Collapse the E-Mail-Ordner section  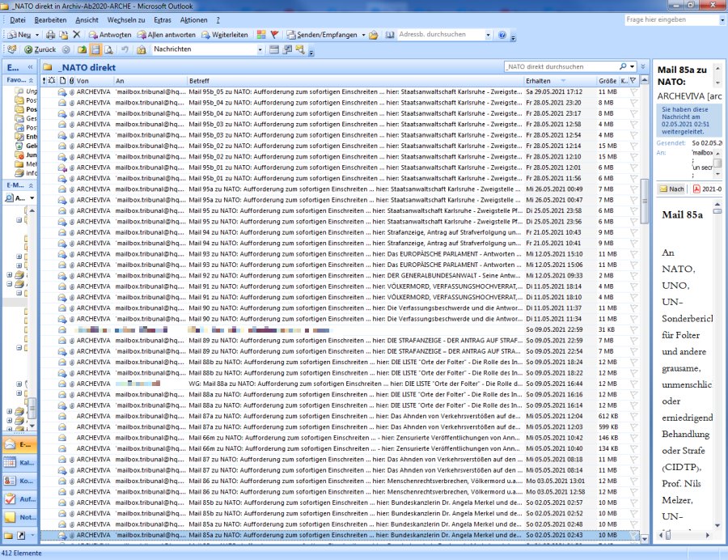tap(31, 185)
